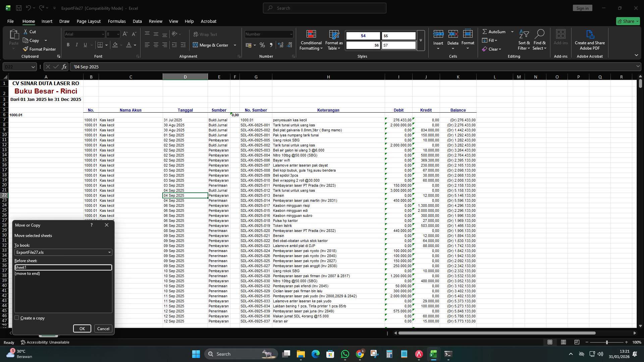
Task: Toggle Bold formatting
Action: coord(68,45)
